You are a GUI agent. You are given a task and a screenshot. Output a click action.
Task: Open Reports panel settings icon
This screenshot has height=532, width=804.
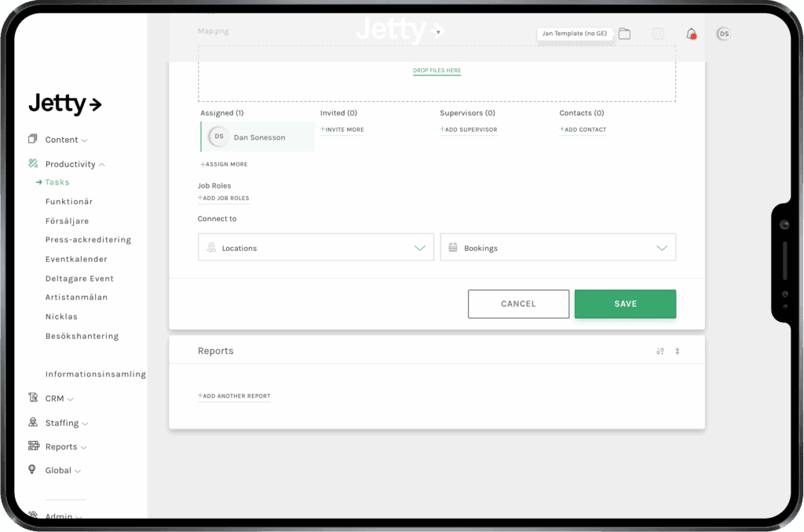click(660, 351)
